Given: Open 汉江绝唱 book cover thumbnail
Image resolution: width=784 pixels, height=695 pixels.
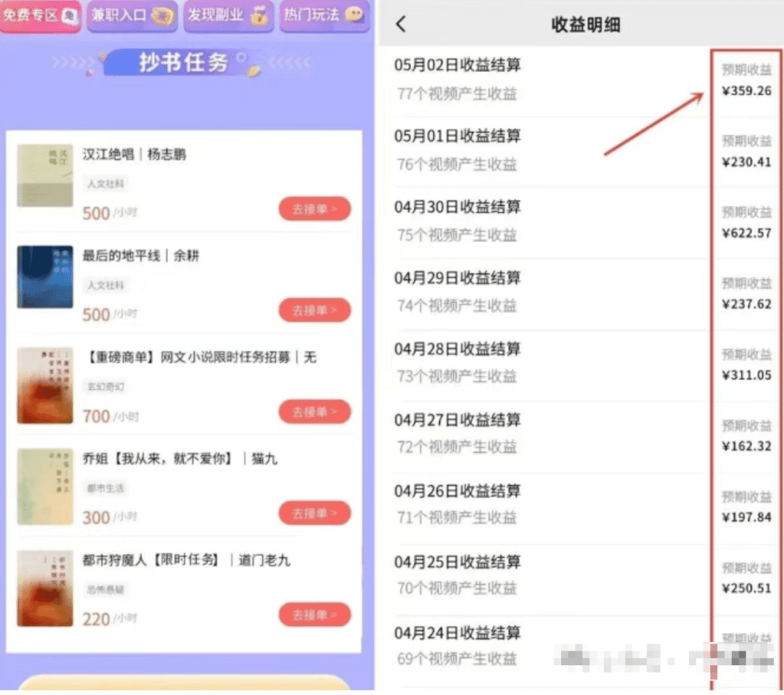Looking at the screenshot, I should coord(45,176).
